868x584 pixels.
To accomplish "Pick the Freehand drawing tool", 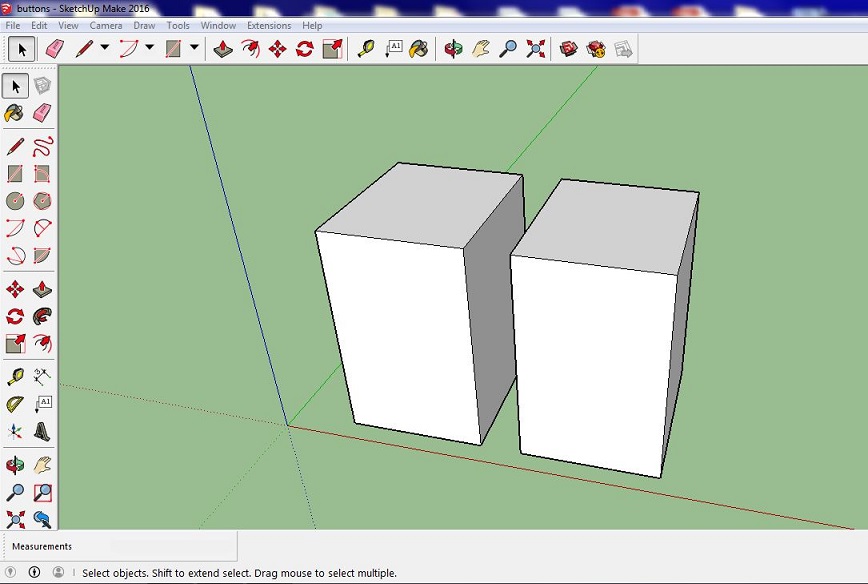I will (42, 147).
